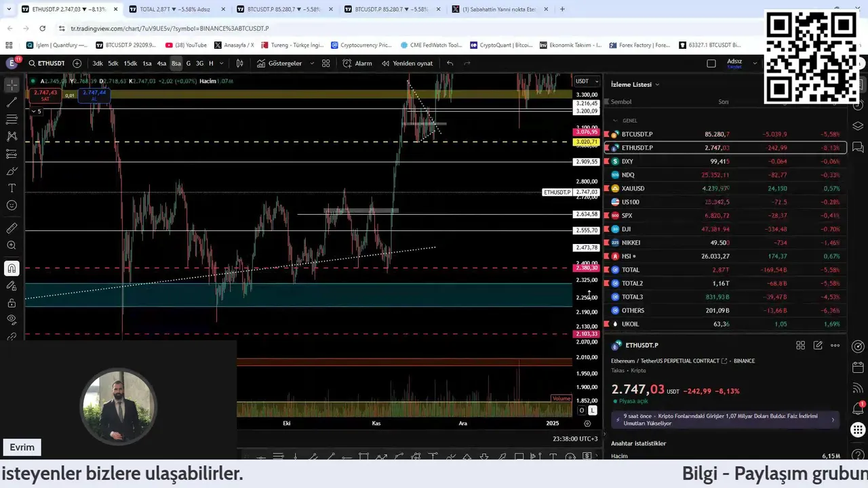Select the zoom in tool

click(x=12, y=245)
